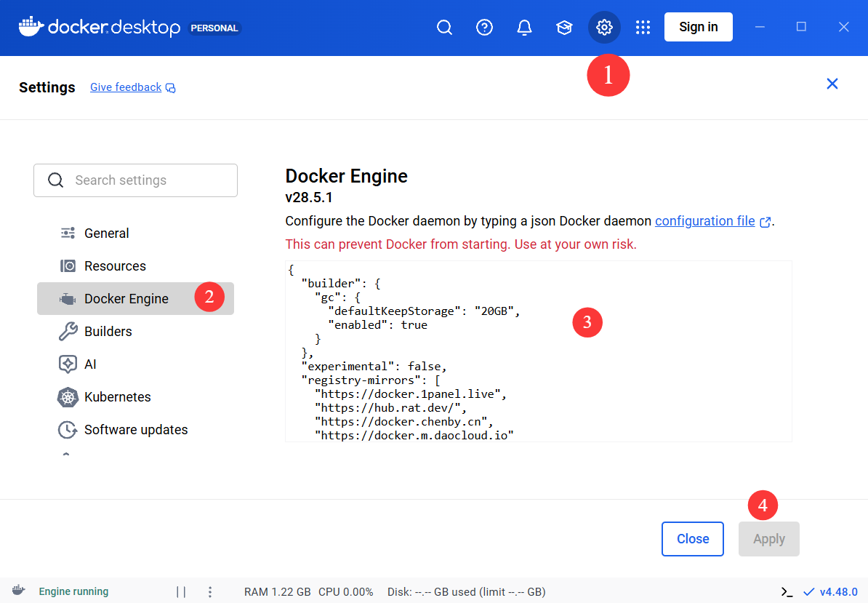Focus the Search settings field

click(x=136, y=180)
